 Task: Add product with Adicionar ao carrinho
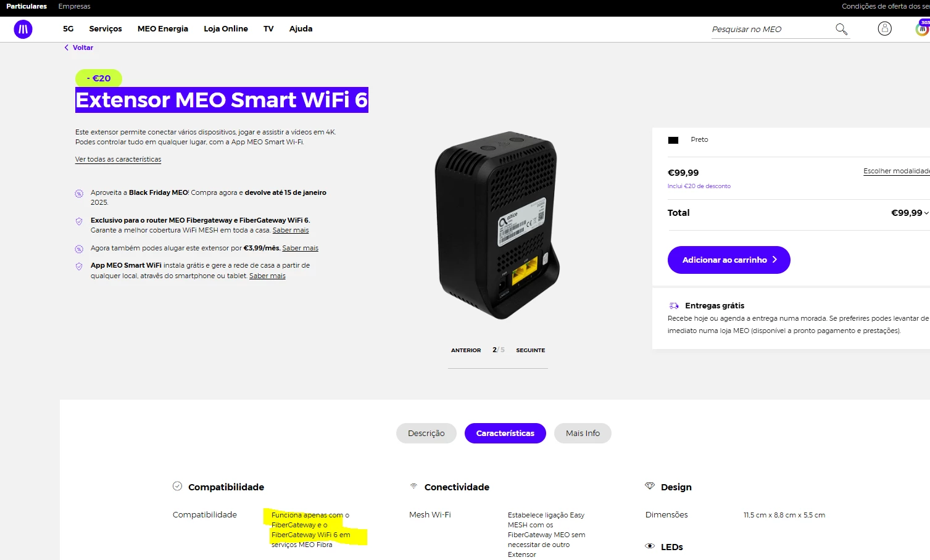[x=729, y=260]
